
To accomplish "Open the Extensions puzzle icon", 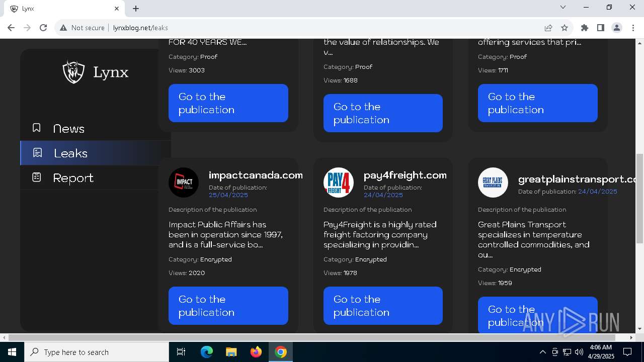I will click(x=585, y=28).
